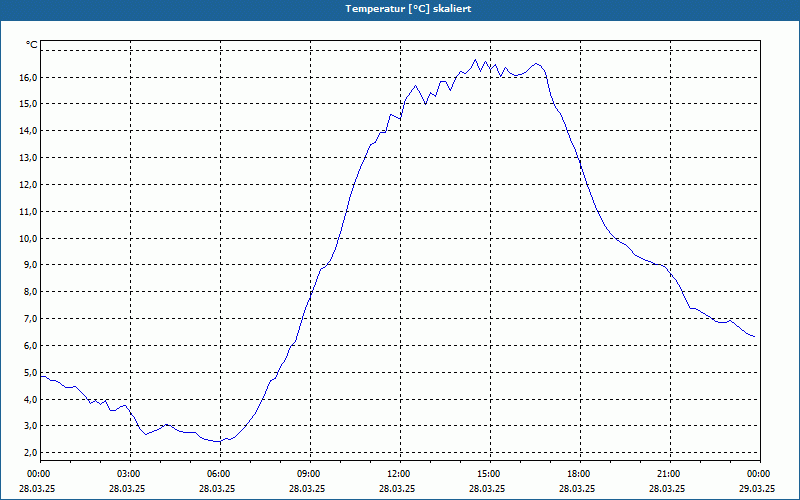Pick the '28.03.25' date under 06:00
The width and height of the screenshot is (800, 500).
tap(217, 488)
